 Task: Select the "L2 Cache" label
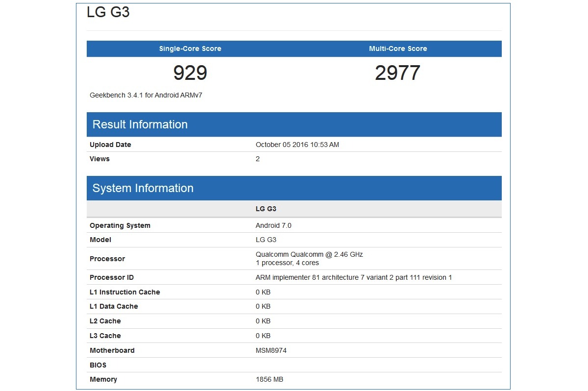105,321
